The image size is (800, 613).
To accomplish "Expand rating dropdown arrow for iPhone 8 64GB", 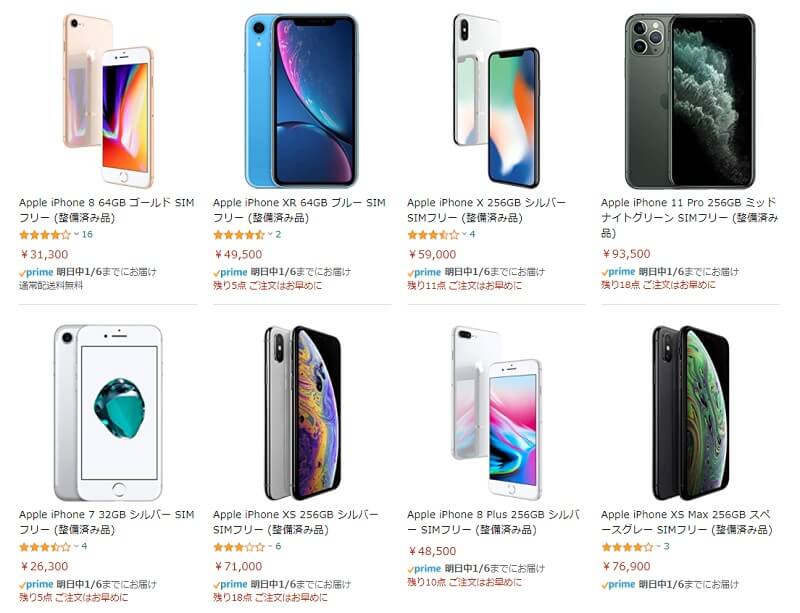I will [76, 234].
